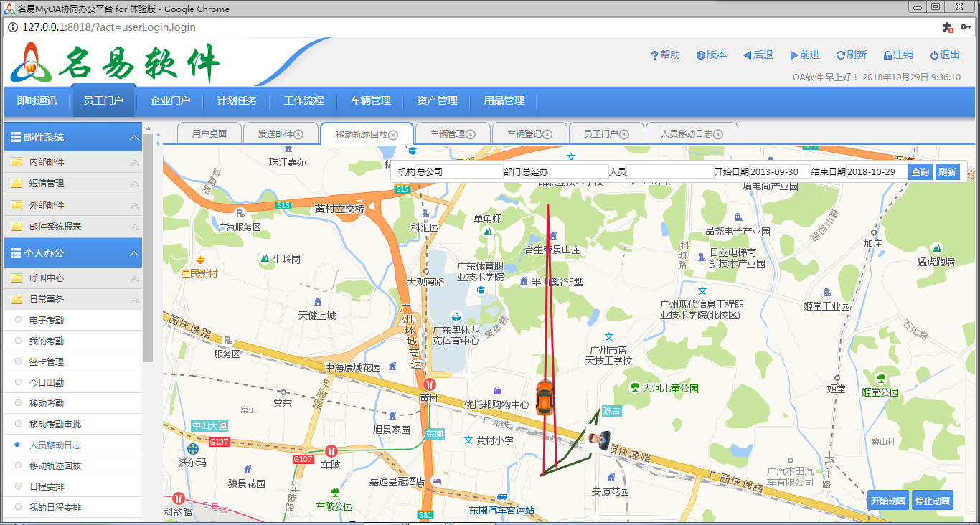Close the 发送邮件 tab with its X icon

(298, 134)
